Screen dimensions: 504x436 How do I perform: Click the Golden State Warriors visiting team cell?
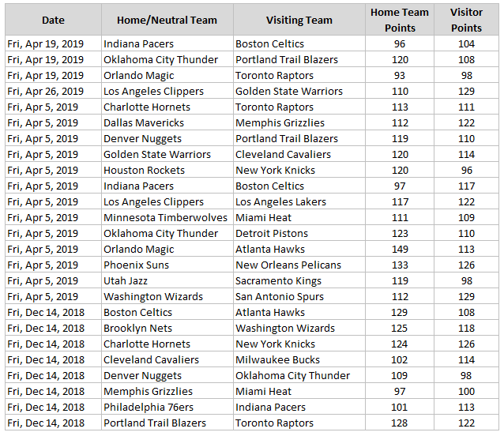pos(289,92)
